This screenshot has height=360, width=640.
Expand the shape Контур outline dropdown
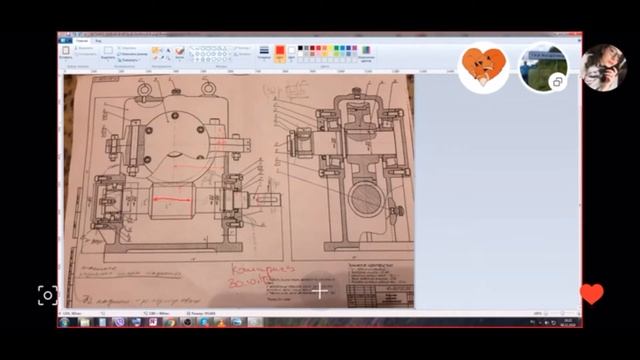tap(242, 48)
